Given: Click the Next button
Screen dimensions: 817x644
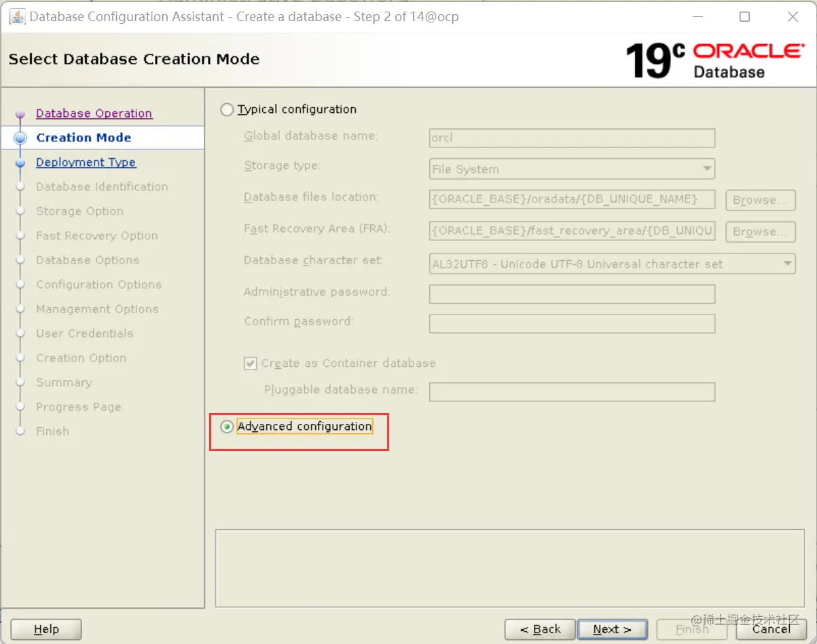Looking at the screenshot, I should pyautogui.click(x=612, y=630).
